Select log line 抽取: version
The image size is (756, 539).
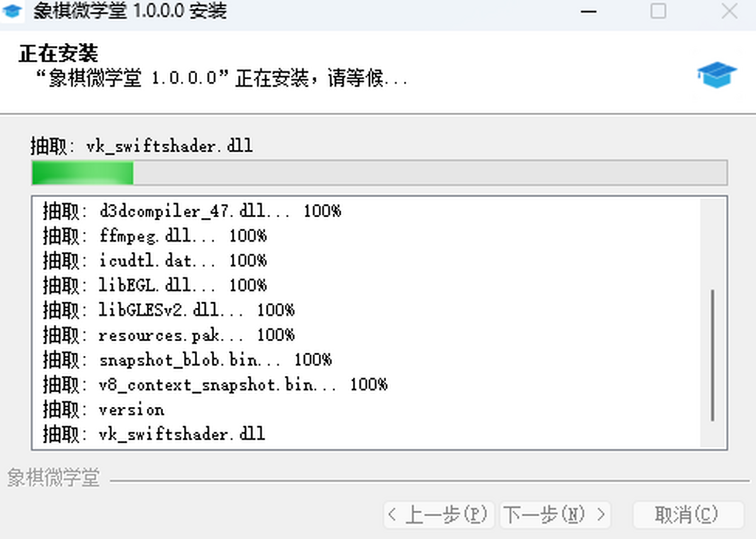click(x=104, y=409)
